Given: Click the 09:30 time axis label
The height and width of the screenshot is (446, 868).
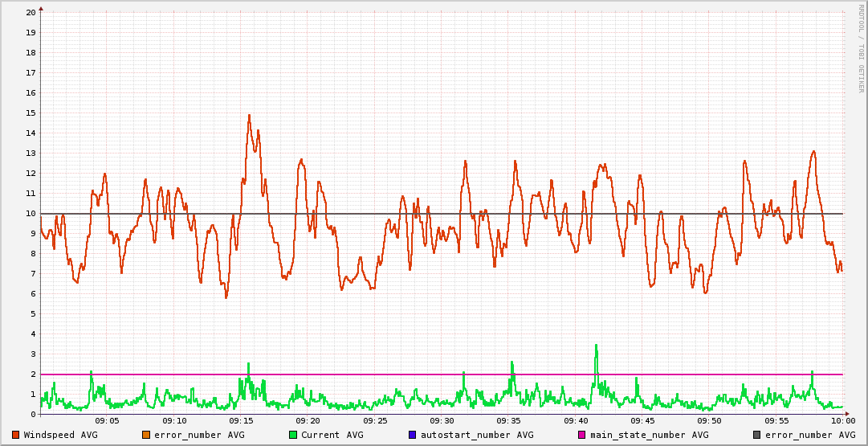Looking at the screenshot, I should 442,420.
